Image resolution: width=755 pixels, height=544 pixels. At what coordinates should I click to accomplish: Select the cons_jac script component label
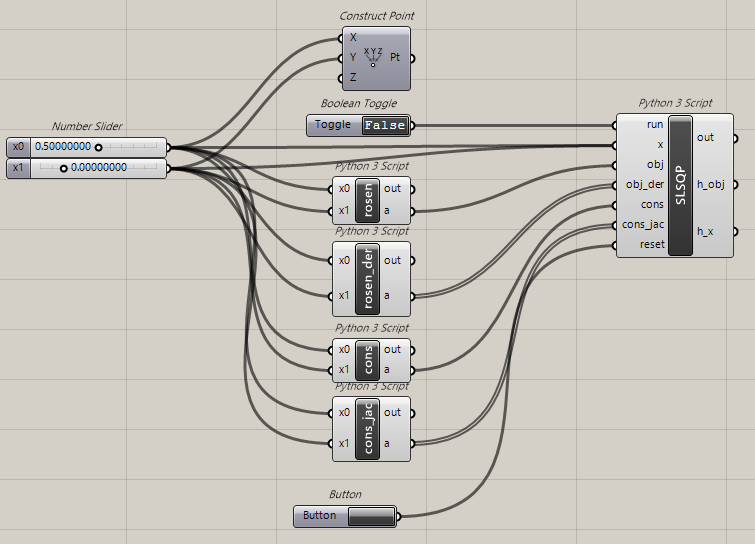pos(369,428)
